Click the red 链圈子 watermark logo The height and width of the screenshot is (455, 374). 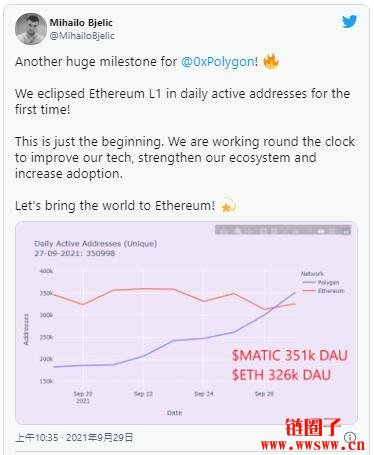click(312, 427)
